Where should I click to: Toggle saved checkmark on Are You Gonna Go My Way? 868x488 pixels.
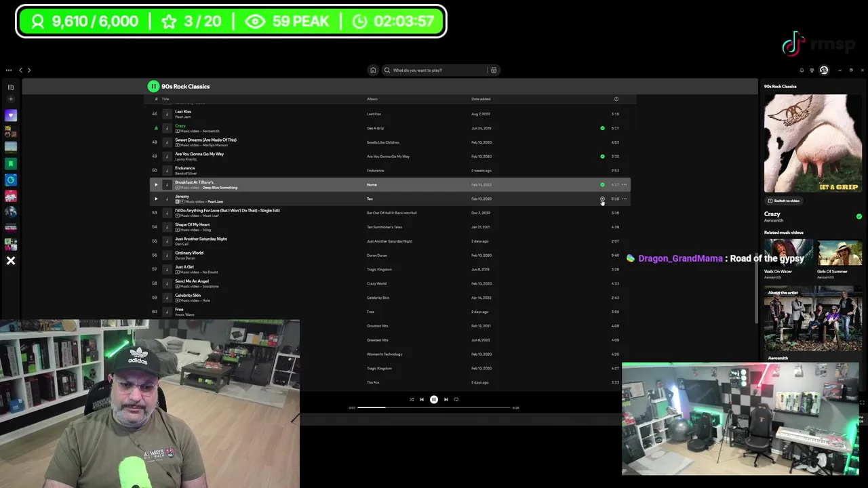(602, 157)
